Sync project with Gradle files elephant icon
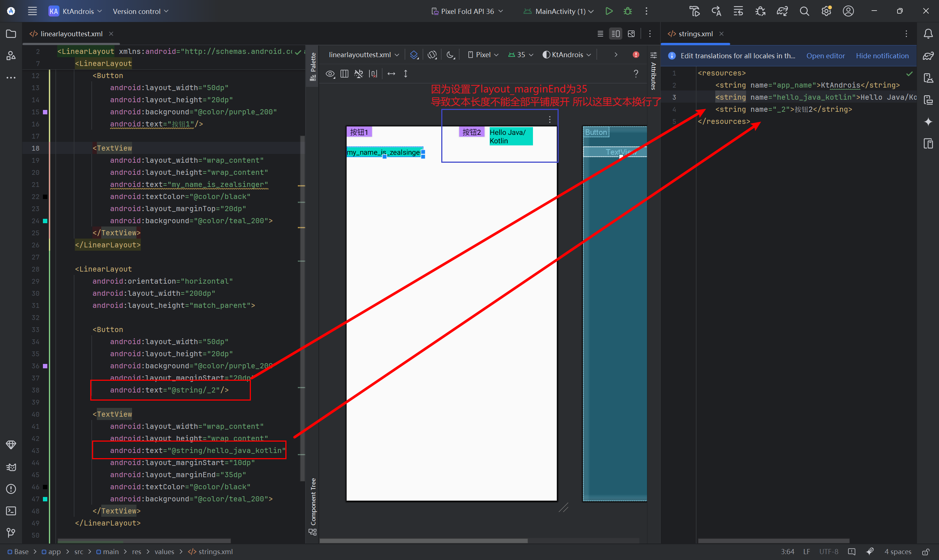The width and height of the screenshot is (939, 560). coord(782,11)
